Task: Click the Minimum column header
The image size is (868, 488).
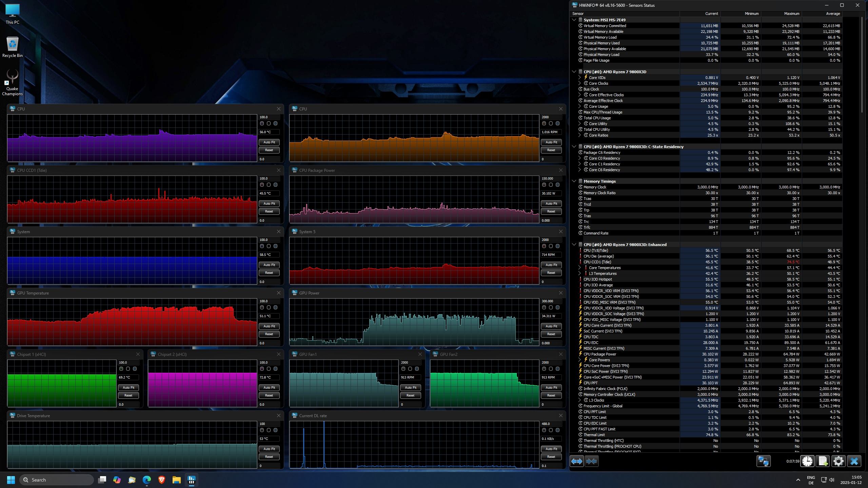Action: click(x=741, y=14)
